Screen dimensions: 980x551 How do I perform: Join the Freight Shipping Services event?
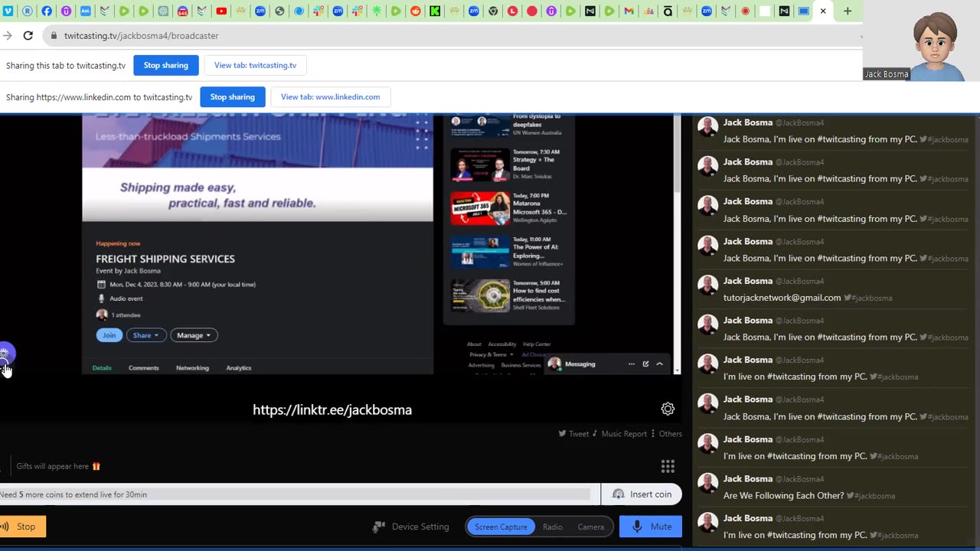109,335
